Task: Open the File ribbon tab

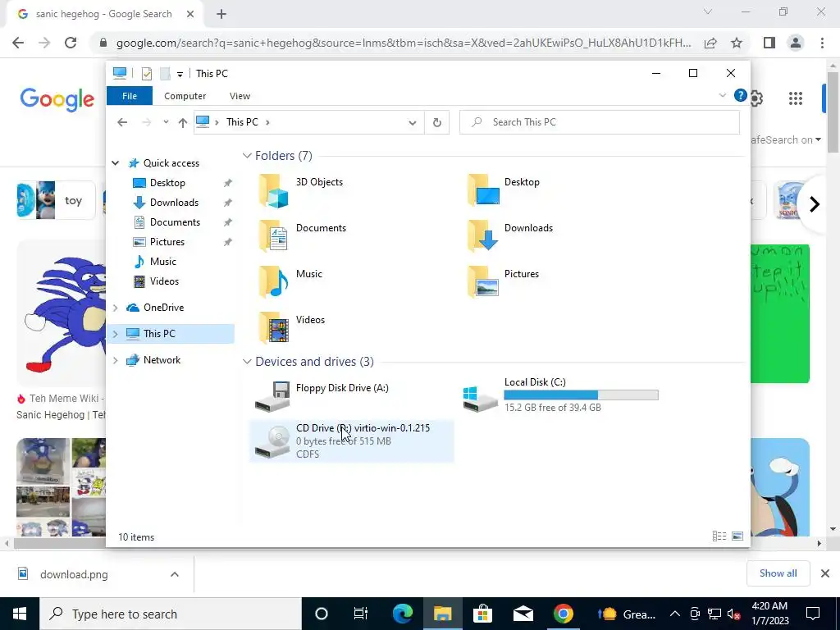Action: coord(130,96)
